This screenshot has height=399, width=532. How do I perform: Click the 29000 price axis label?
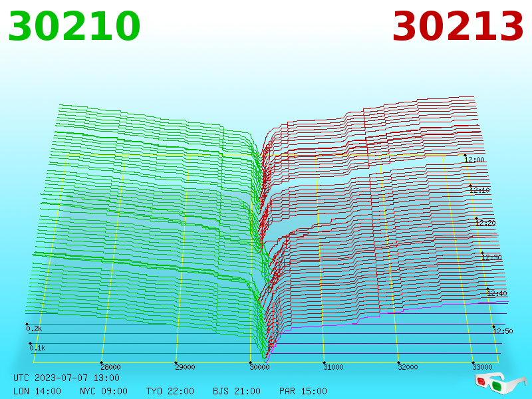click(x=186, y=367)
